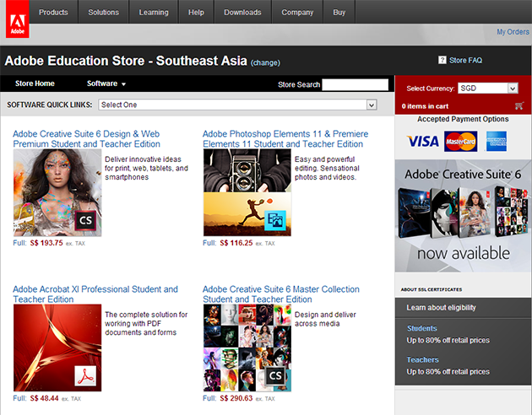Viewport: 532px width, 415px height.
Task: Click the VISA payment logo
Action: (423, 141)
